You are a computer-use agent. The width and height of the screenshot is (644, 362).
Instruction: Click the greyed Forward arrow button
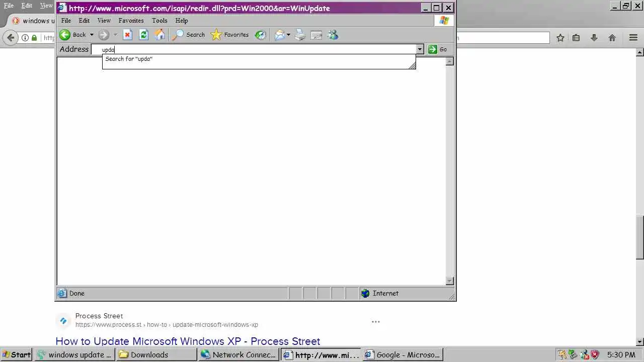tap(104, 35)
